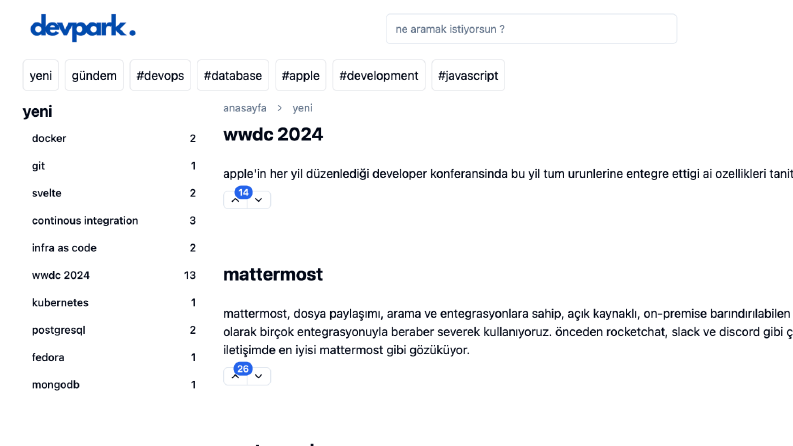The image size is (793, 446).
Task: Select the #development tag
Action: [x=379, y=75]
